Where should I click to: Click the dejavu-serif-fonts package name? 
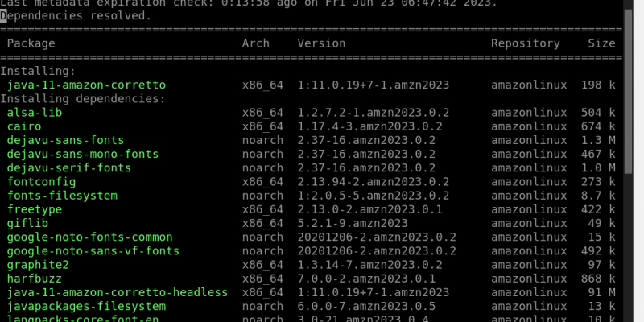pyautogui.click(x=69, y=168)
